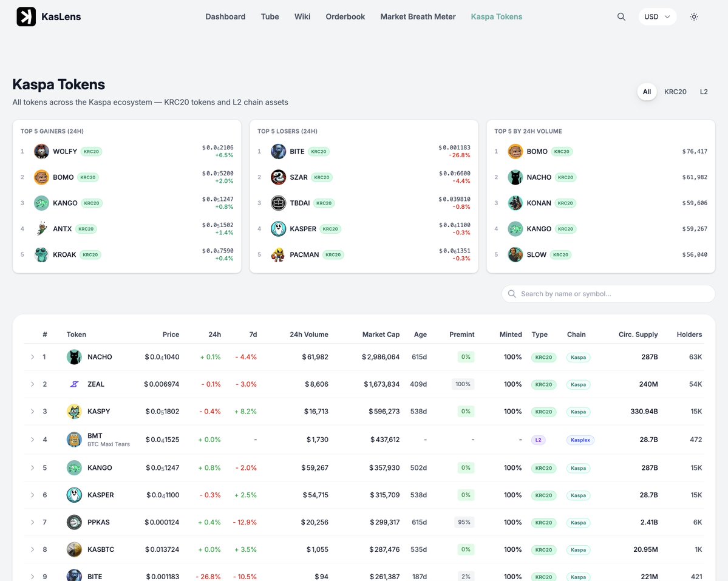Screen dimensions: 728x581
Task: Open the Orderbook nav item
Action: [x=345, y=17]
